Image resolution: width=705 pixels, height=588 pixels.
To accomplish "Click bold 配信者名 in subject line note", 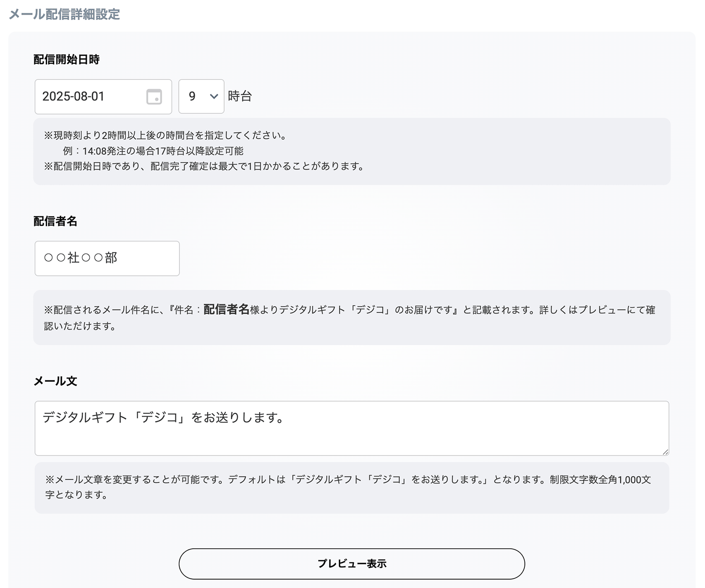I will (226, 309).
